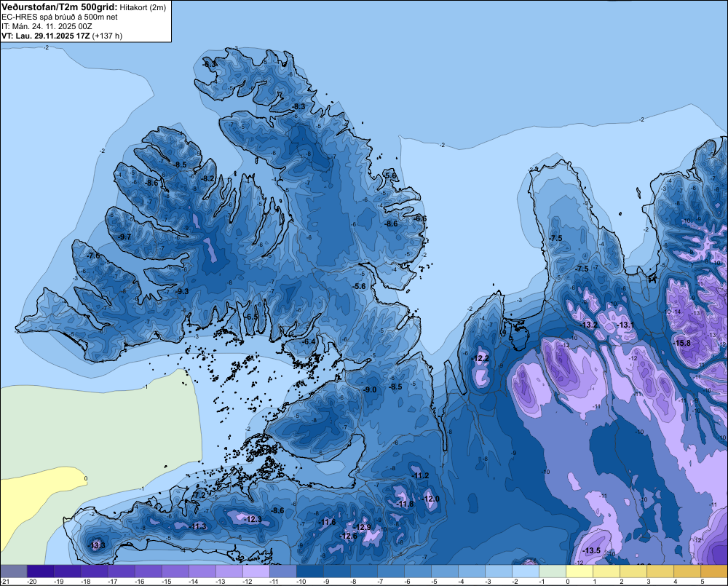
Task: Click the -8 label on the color scale
Action: pos(354,582)
